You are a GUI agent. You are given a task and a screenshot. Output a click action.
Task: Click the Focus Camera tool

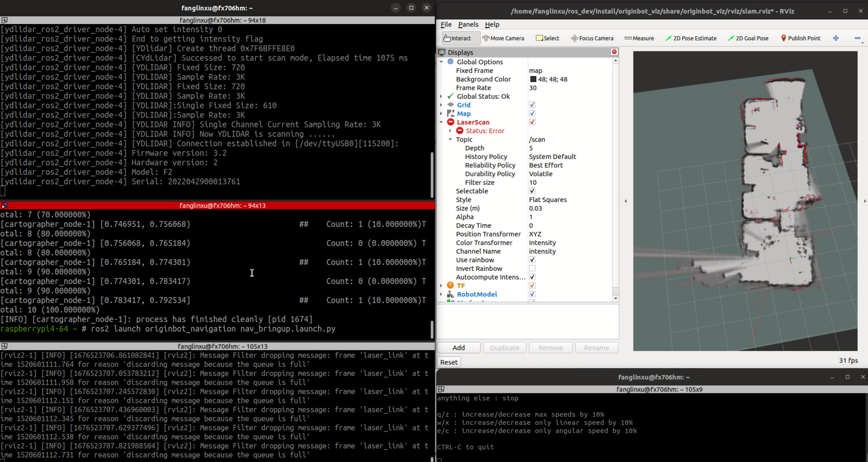(592, 38)
